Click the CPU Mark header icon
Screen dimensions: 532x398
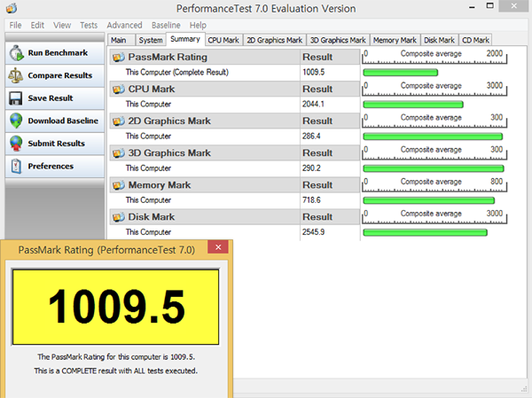point(119,89)
